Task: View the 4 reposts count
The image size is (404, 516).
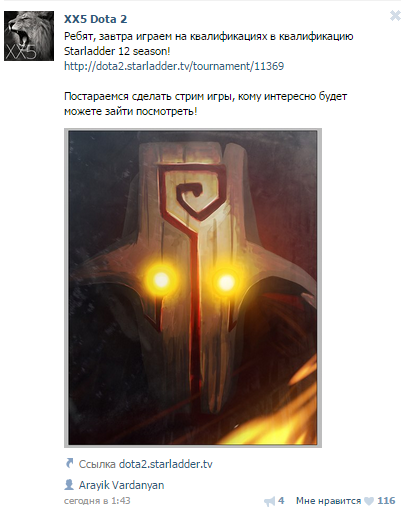Action: [281, 501]
